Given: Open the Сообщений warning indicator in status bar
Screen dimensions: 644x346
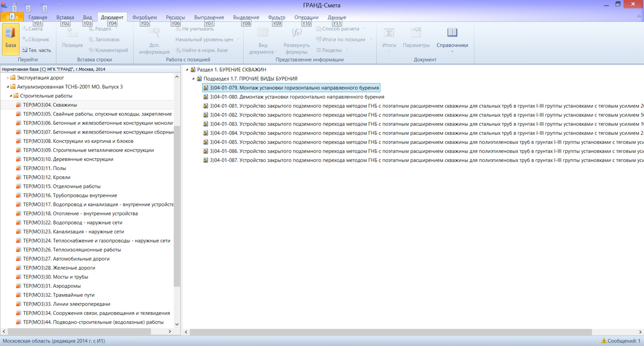Looking at the screenshot, I should point(621,341).
